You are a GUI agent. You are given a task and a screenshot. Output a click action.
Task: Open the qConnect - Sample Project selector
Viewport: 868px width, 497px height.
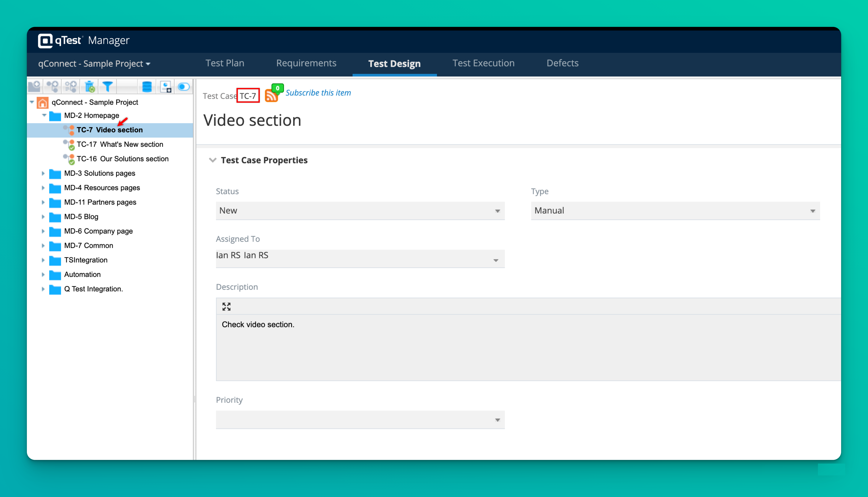click(x=94, y=64)
